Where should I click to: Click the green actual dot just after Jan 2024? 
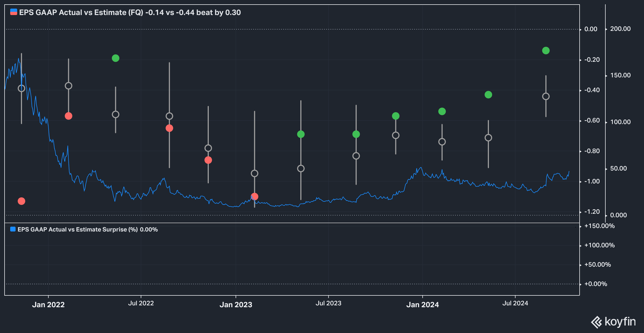click(442, 111)
